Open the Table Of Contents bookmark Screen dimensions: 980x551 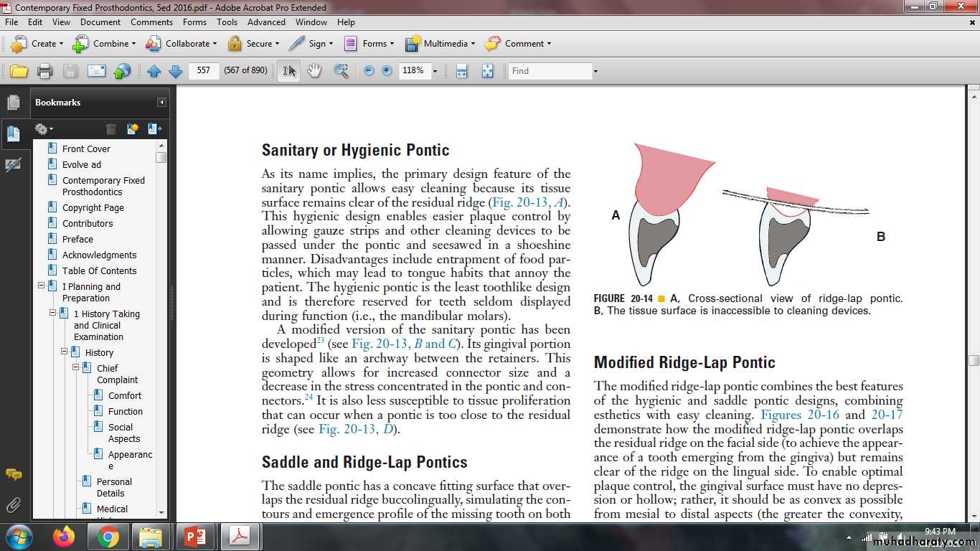(99, 270)
